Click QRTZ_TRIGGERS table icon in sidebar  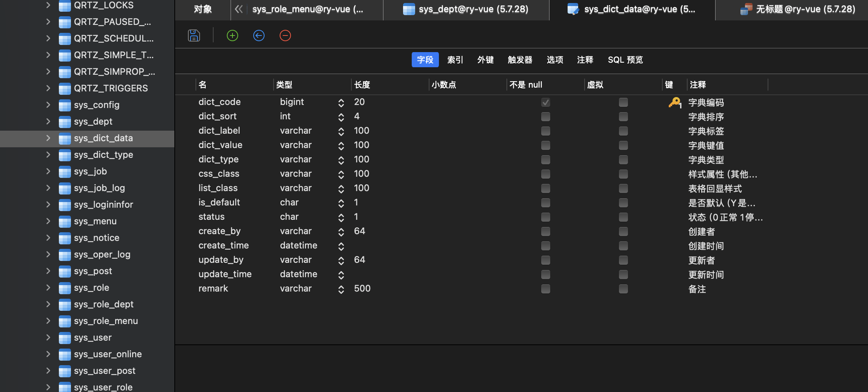click(65, 89)
